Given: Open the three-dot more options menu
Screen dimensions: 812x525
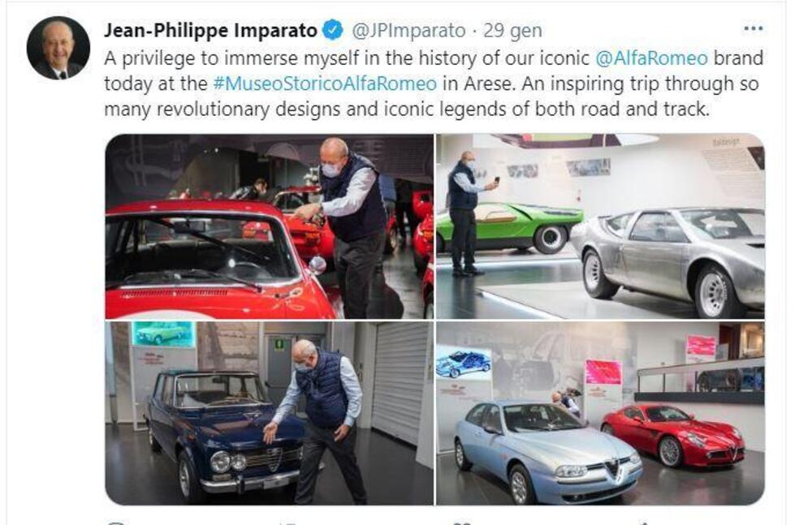Looking at the screenshot, I should click(x=753, y=29).
